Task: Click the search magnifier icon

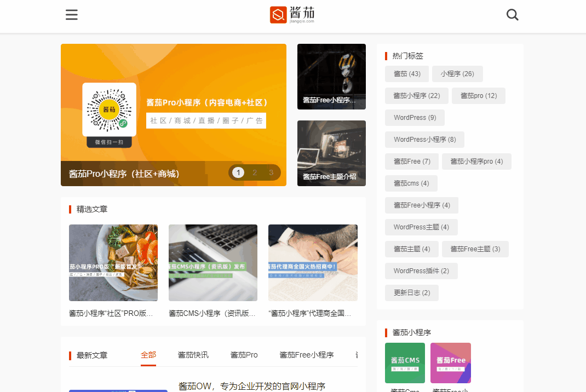Action: click(x=512, y=15)
